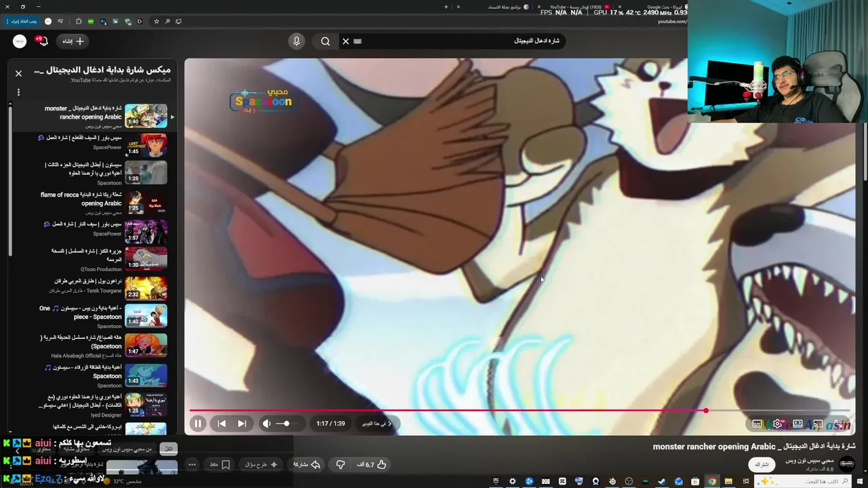Switch to the YouTube browser tab

tap(576, 7)
